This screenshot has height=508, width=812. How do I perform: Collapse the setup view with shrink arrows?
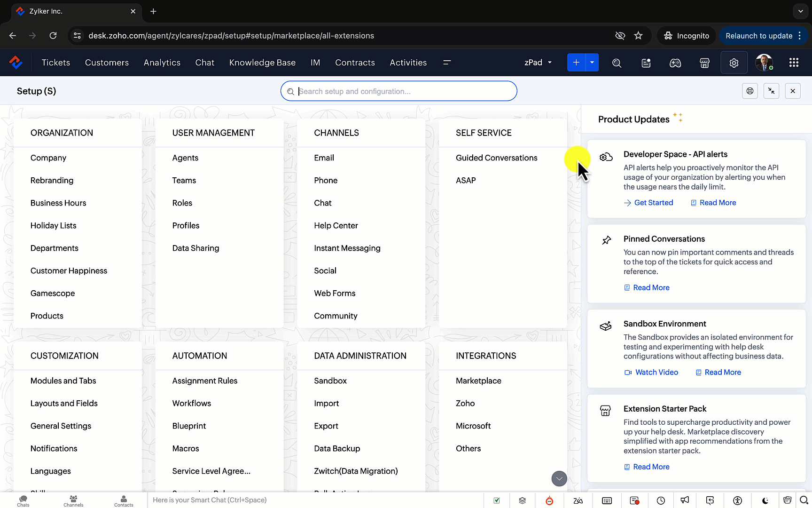[771, 91]
